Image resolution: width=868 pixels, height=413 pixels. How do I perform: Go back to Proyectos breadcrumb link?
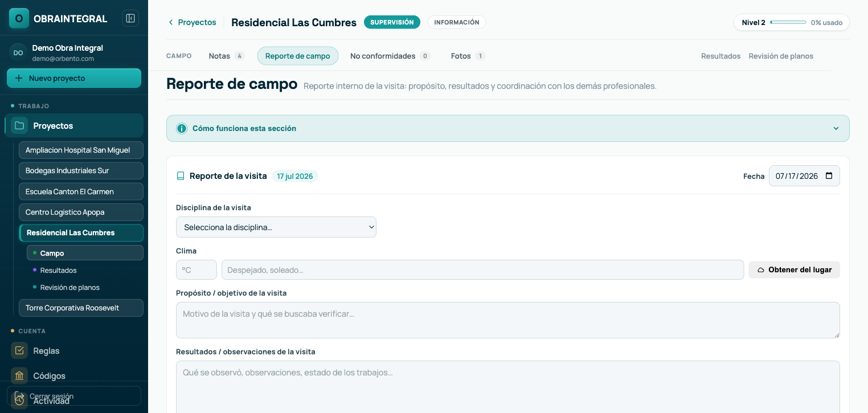pos(192,22)
